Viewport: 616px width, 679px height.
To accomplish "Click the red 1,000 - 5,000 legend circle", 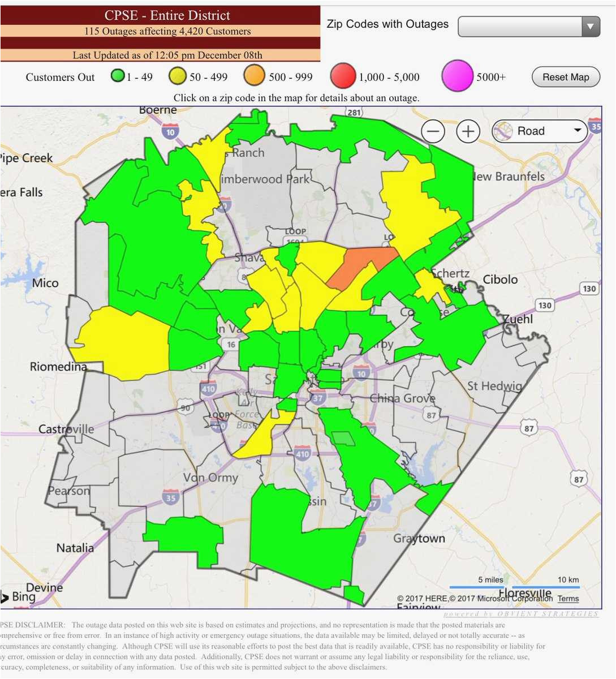I will point(342,76).
